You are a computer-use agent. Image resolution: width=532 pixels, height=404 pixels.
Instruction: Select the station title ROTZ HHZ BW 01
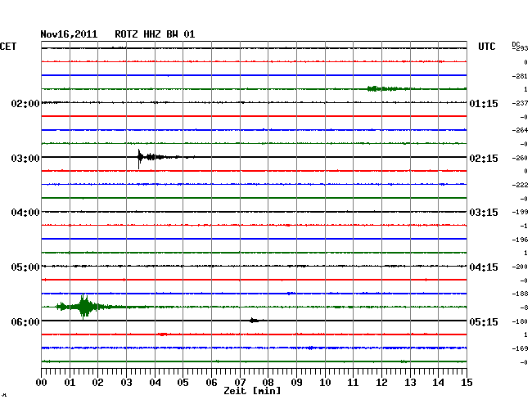click(x=155, y=34)
